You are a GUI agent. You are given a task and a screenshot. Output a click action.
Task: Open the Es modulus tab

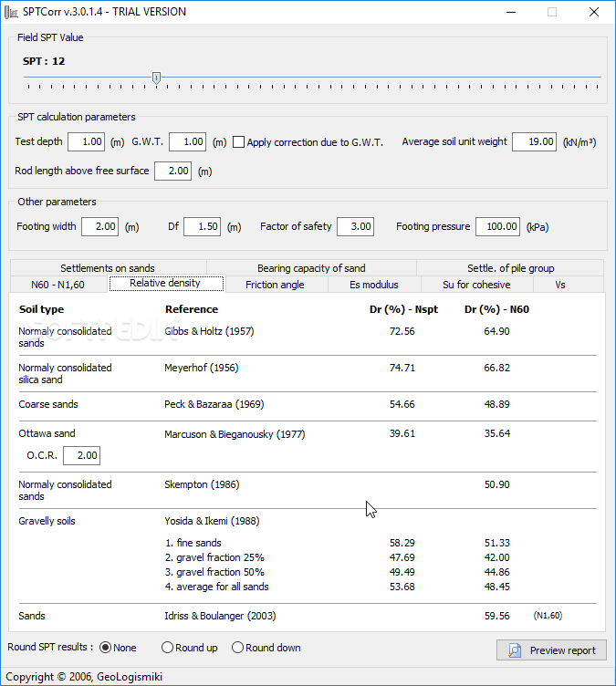pos(374,285)
